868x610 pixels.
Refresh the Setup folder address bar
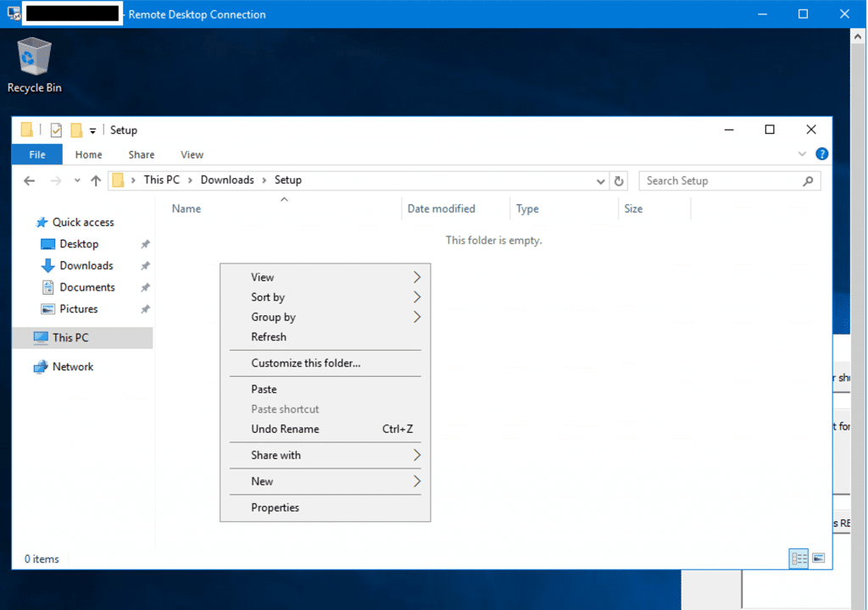click(x=619, y=180)
